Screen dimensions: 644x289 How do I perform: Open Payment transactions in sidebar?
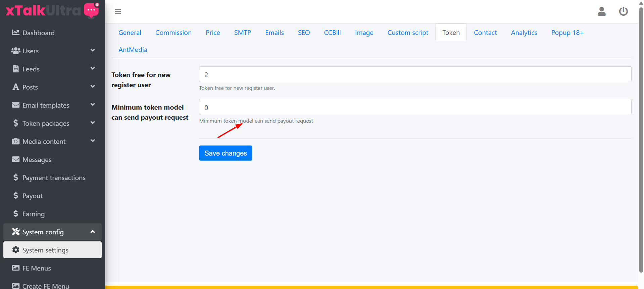pyautogui.click(x=54, y=178)
